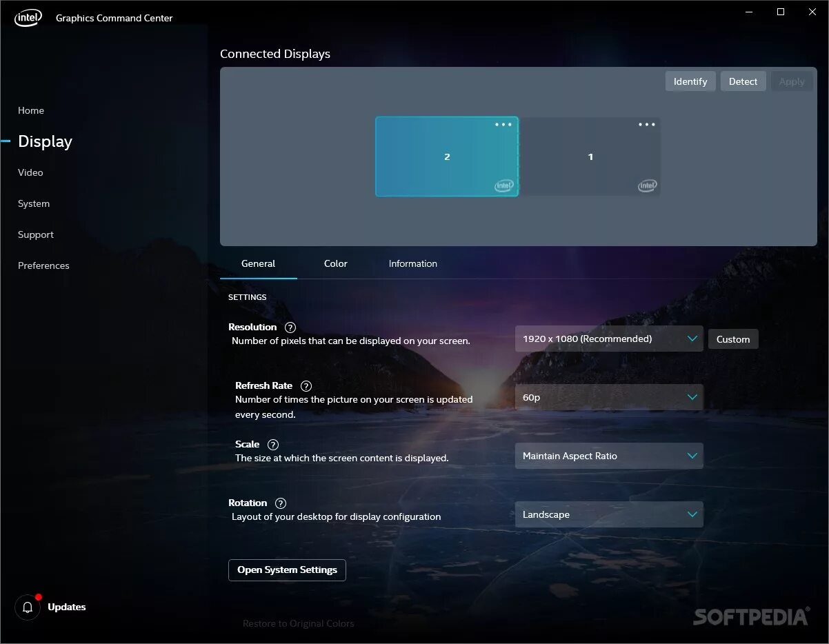The width and height of the screenshot is (829, 644).
Task: Click Rotation help question mark icon
Action: (281, 503)
